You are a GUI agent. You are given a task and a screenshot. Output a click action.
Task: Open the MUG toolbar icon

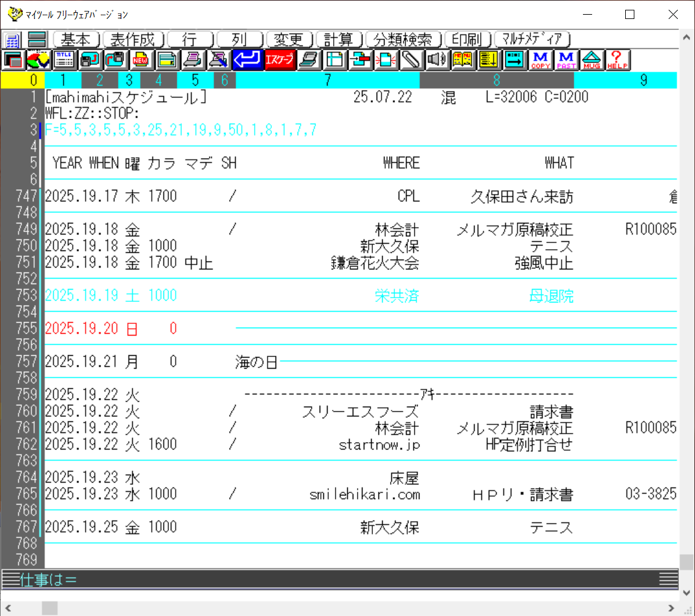pyautogui.click(x=592, y=59)
